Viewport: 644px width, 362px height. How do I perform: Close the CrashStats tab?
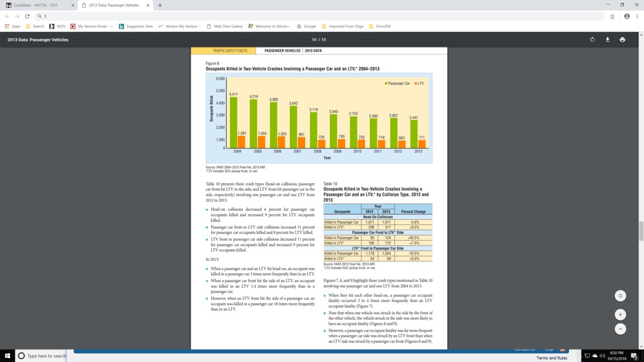(73, 5)
